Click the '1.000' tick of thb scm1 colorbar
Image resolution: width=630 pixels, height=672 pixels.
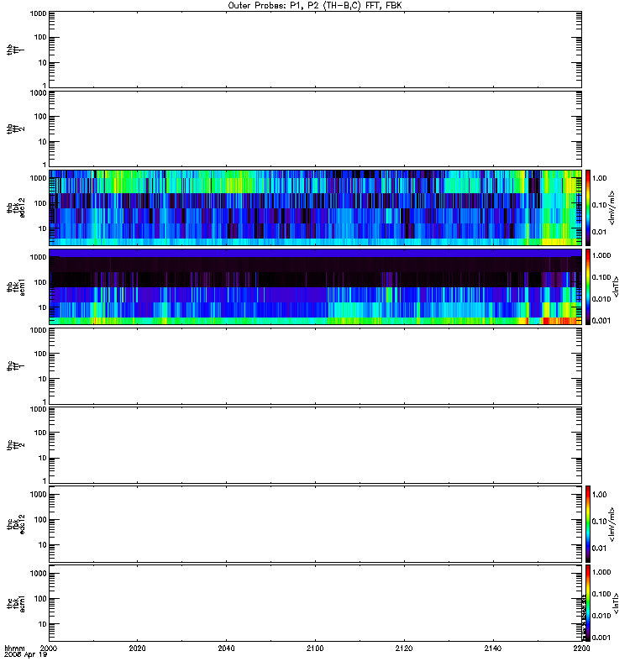(x=601, y=255)
